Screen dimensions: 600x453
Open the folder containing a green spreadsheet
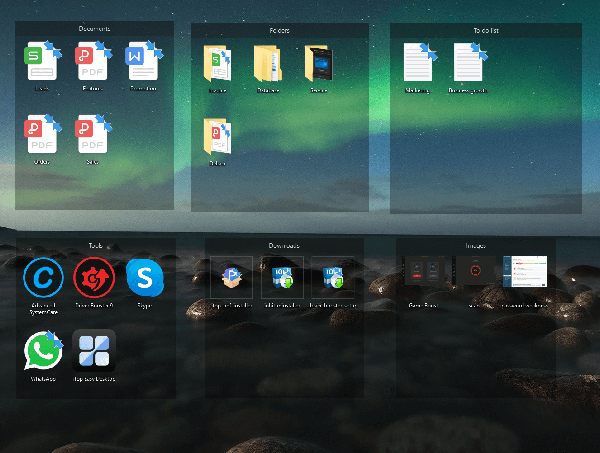click(217, 64)
